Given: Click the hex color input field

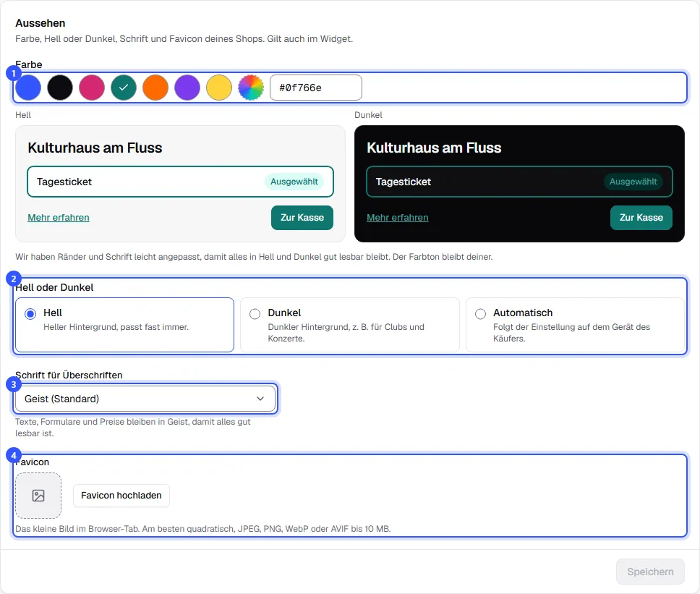Looking at the screenshot, I should click(316, 88).
